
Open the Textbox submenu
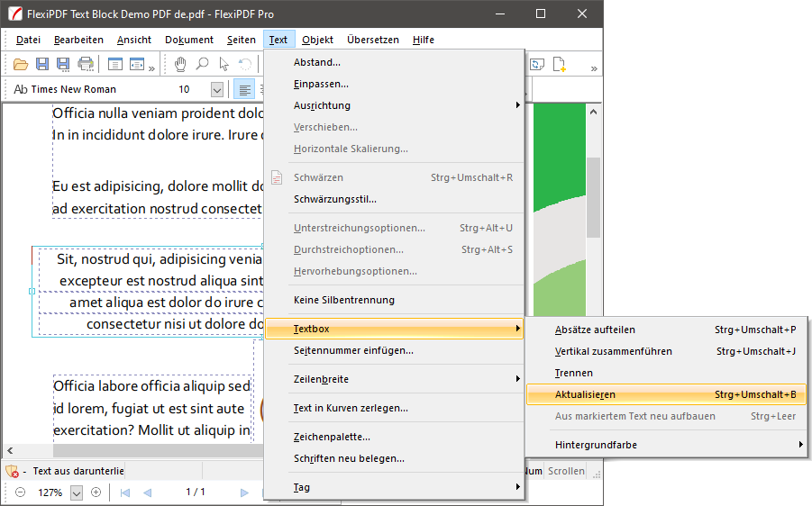click(x=394, y=329)
